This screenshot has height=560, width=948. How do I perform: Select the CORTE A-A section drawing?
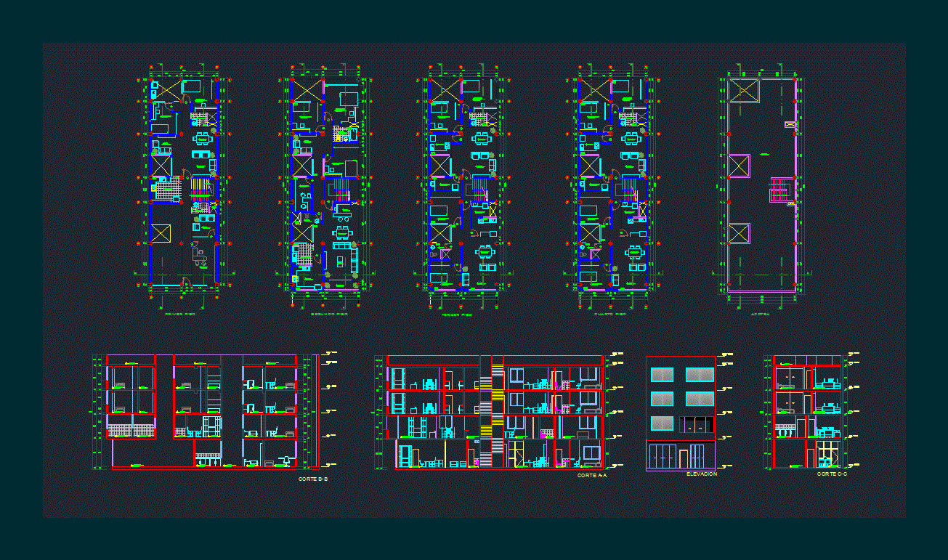500,412
